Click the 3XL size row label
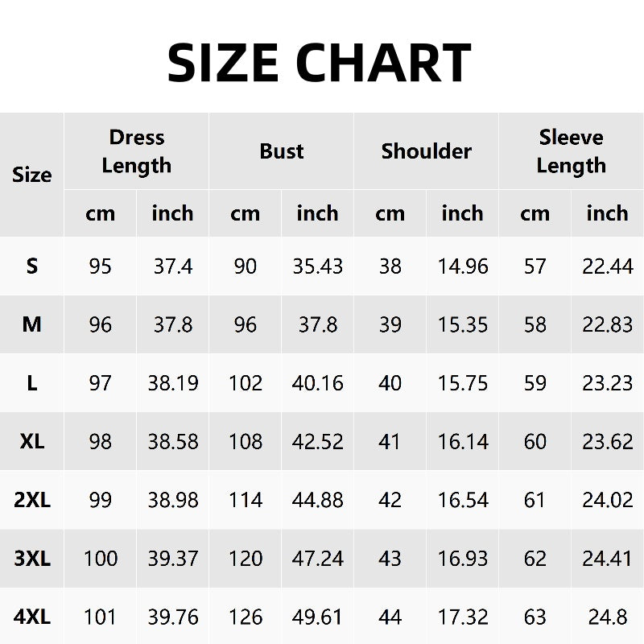The image size is (644, 644). tap(32, 559)
